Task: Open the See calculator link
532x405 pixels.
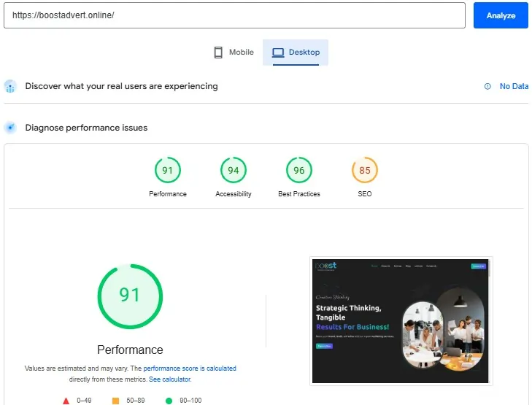Action: tap(170, 379)
